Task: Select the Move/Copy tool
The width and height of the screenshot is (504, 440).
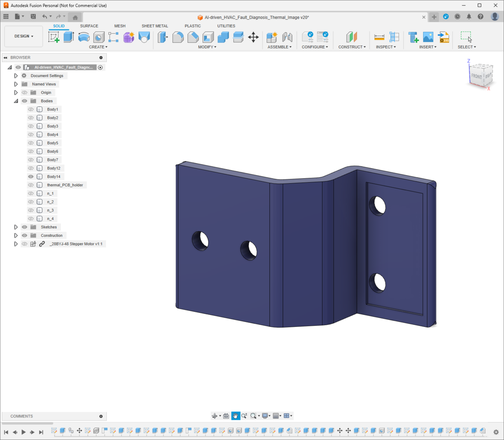Action: click(x=253, y=37)
